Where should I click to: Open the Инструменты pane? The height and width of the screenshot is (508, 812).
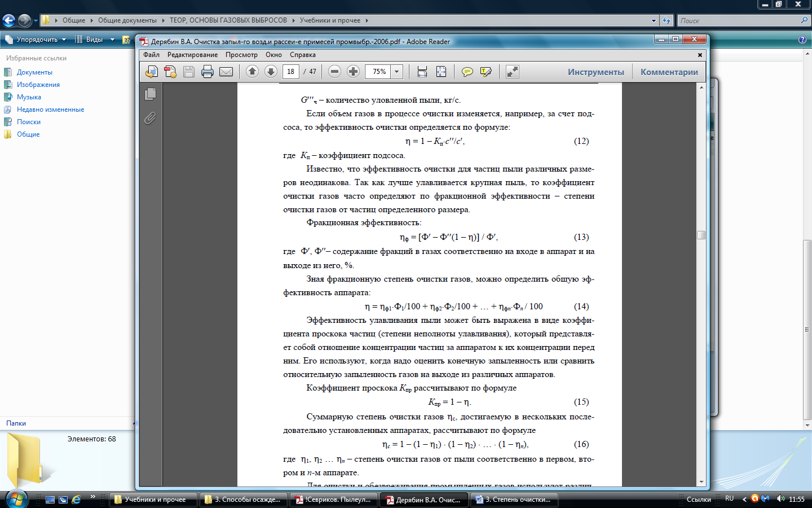coord(596,72)
